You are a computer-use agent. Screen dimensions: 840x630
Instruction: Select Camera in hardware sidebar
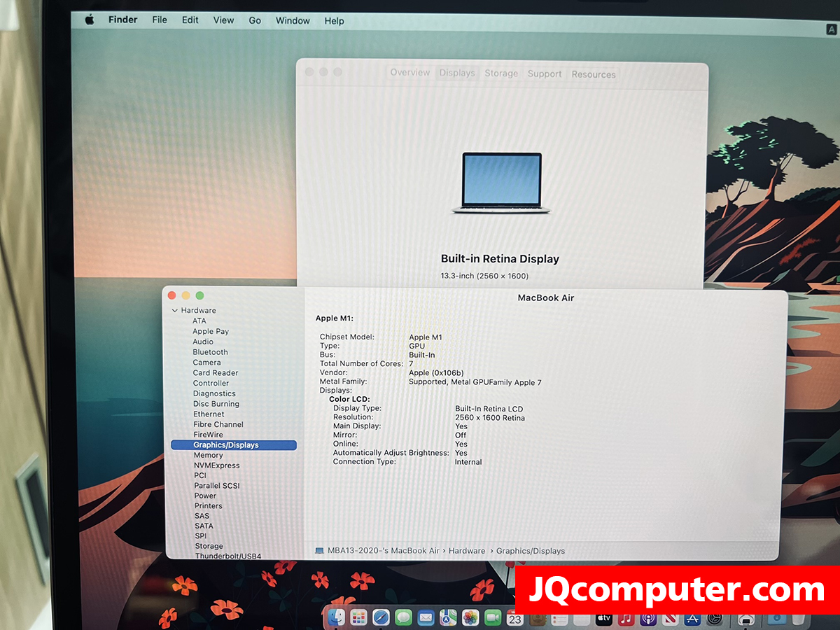click(207, 363)
